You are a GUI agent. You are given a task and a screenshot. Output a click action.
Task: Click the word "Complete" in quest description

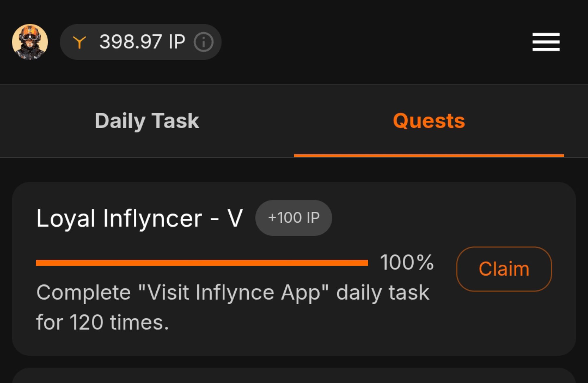[x=83, y=292]
